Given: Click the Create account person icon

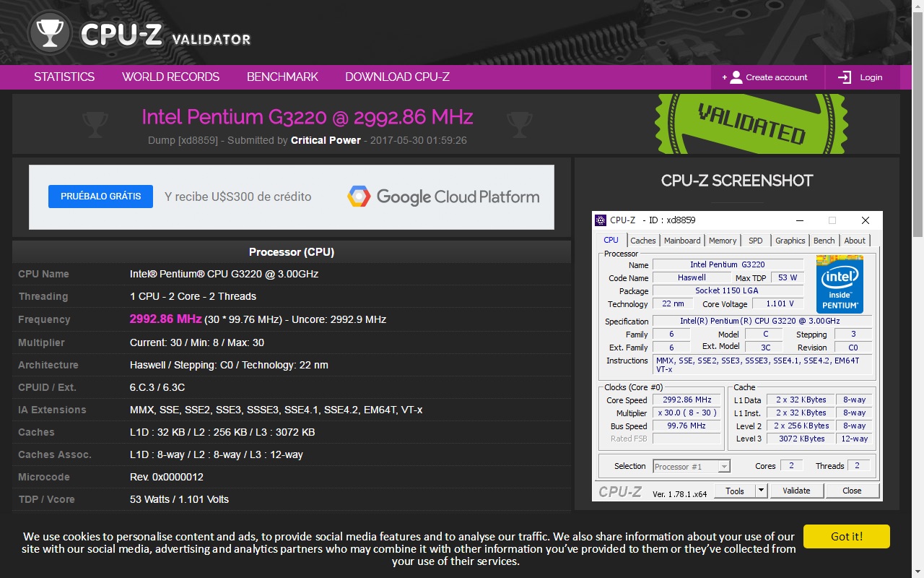Looking at the screenshot, I should click(x=736, y=77).
